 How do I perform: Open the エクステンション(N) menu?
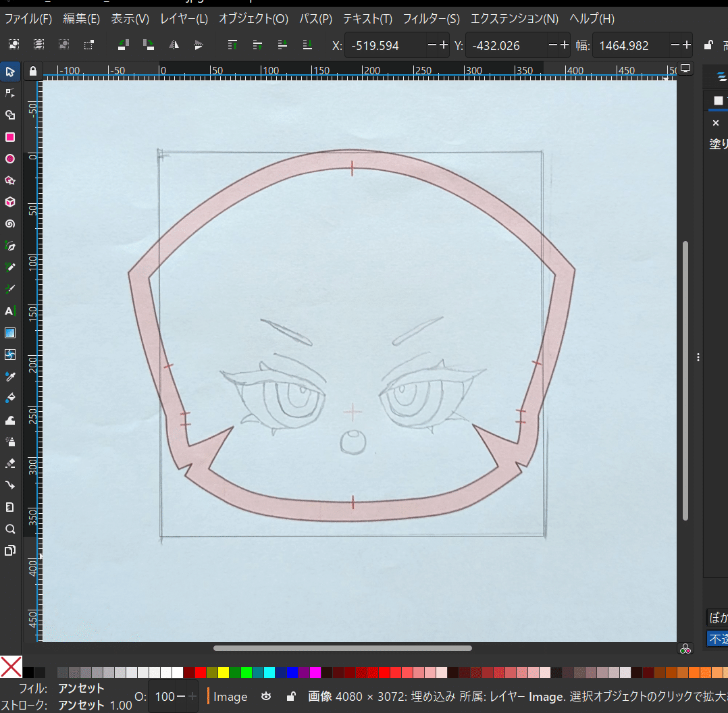515,19
